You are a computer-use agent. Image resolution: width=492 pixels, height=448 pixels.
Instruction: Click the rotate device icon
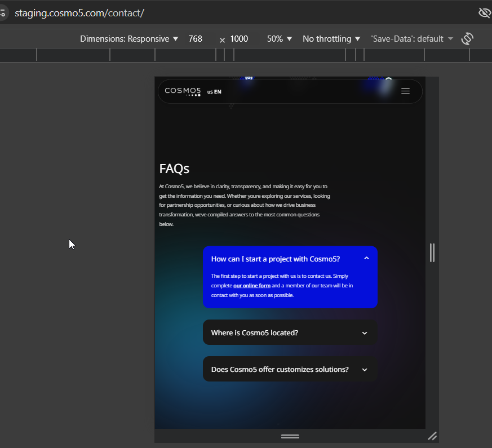coord(467,38)
